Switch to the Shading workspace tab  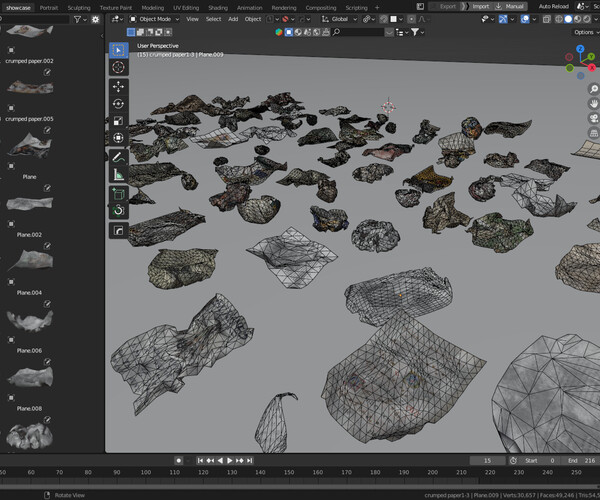pyautogui.click(x=218, y=8)
